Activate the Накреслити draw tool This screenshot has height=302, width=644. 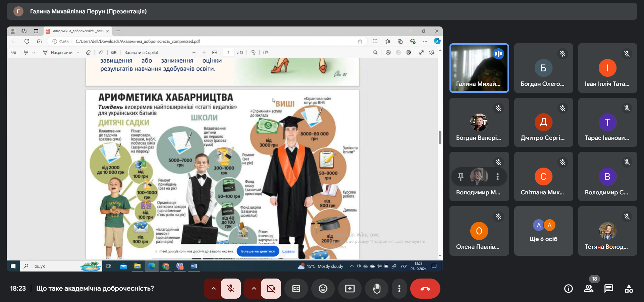[58, 52]
